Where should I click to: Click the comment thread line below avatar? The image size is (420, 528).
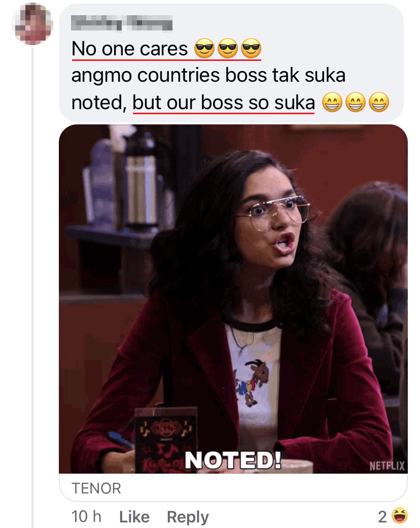[32, 286]
